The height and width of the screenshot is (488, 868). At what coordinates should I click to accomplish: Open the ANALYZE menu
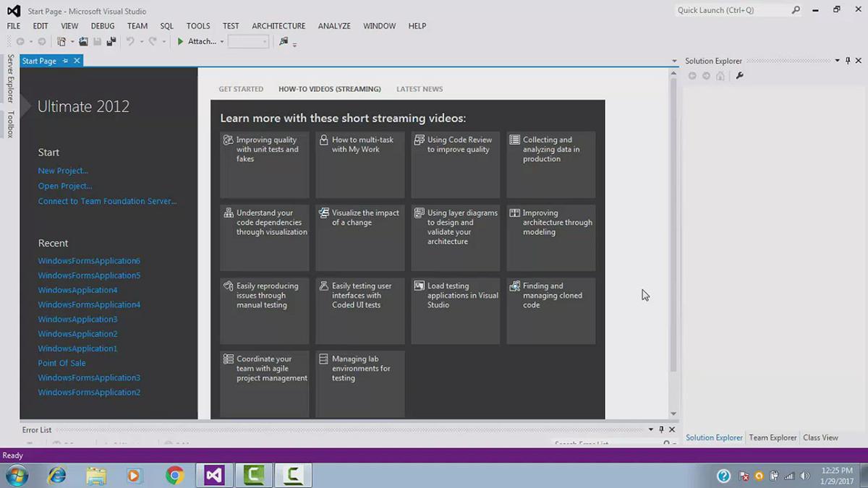coord(334,25)
